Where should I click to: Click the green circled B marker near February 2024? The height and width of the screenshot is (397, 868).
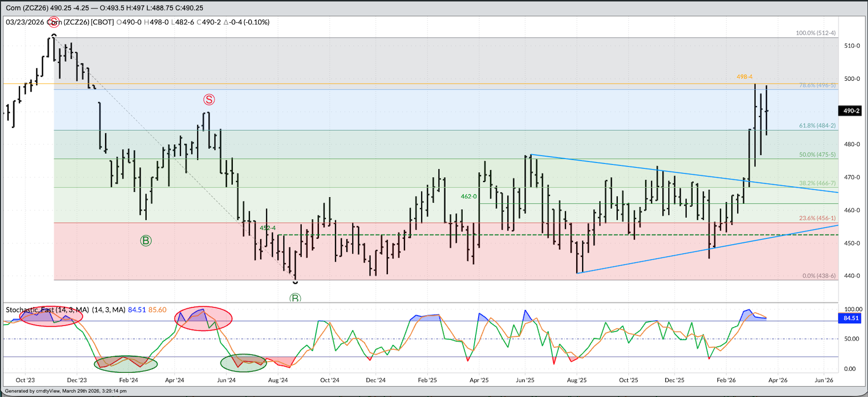pyautogui.click(x=146, y=241)
